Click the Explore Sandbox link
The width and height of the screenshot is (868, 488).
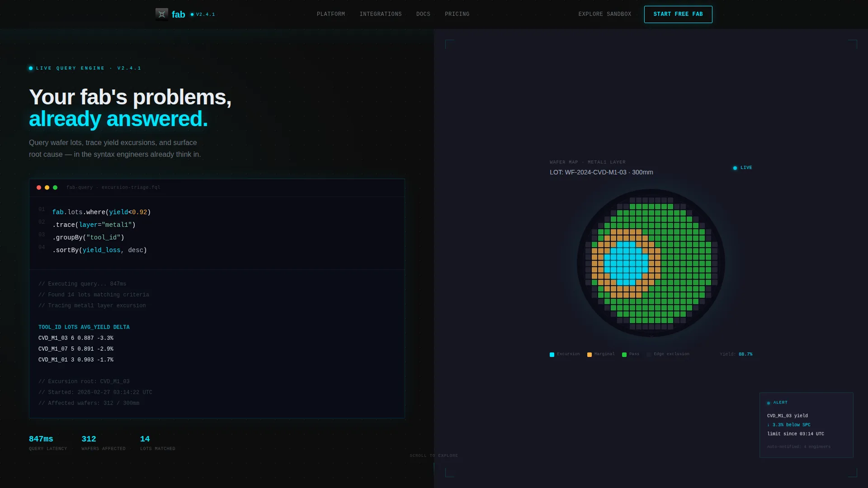tap(605, 14)
